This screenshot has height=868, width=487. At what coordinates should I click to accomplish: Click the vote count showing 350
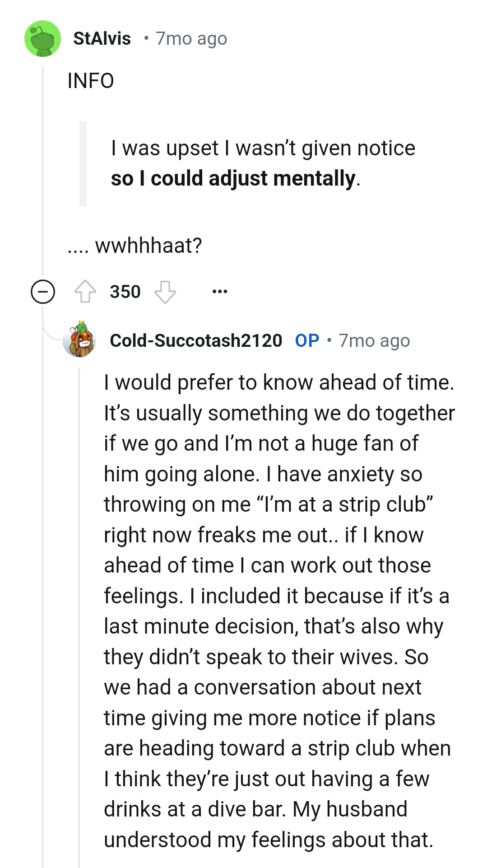point(126,291)
